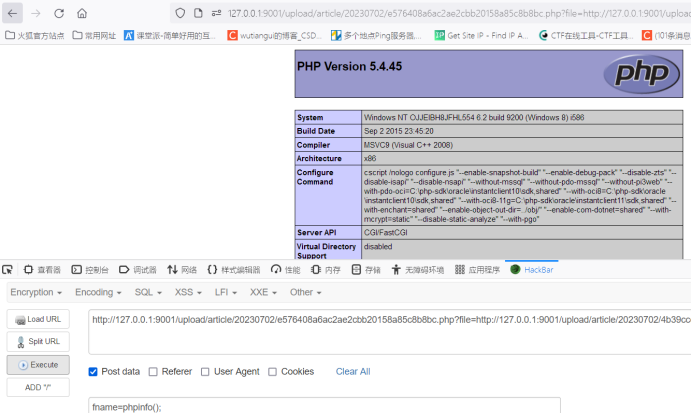Enable the Cookies checkbox
The height and width of the screenshot is (413, 691).
pos(272,372)
